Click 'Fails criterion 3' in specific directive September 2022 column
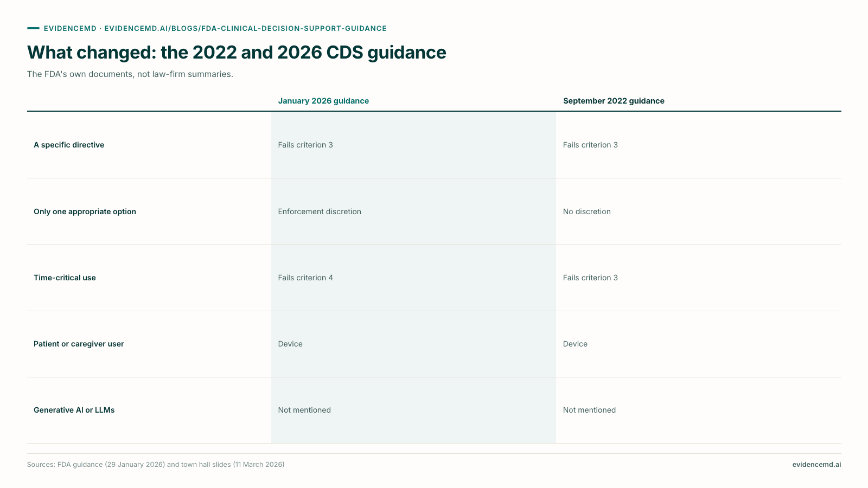Screen dimensions: 868x488 pos(590,145)
